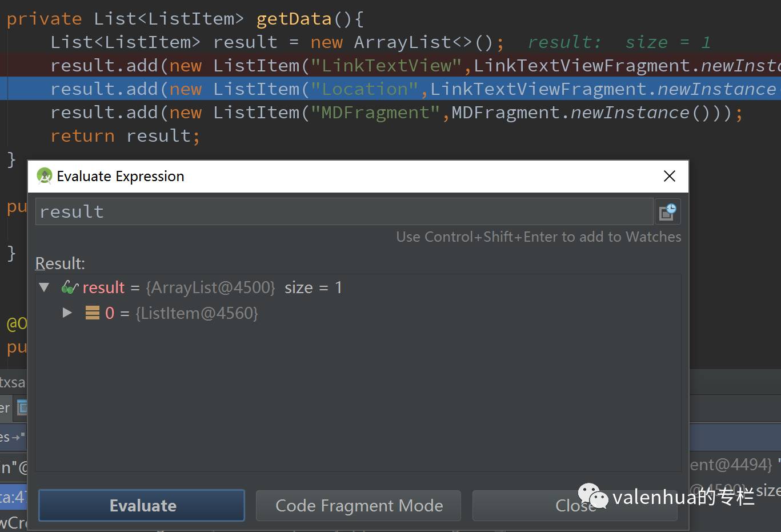The image size is (781, 532).
Task: Click the Close button at dialog bottom
Action: 575,506
